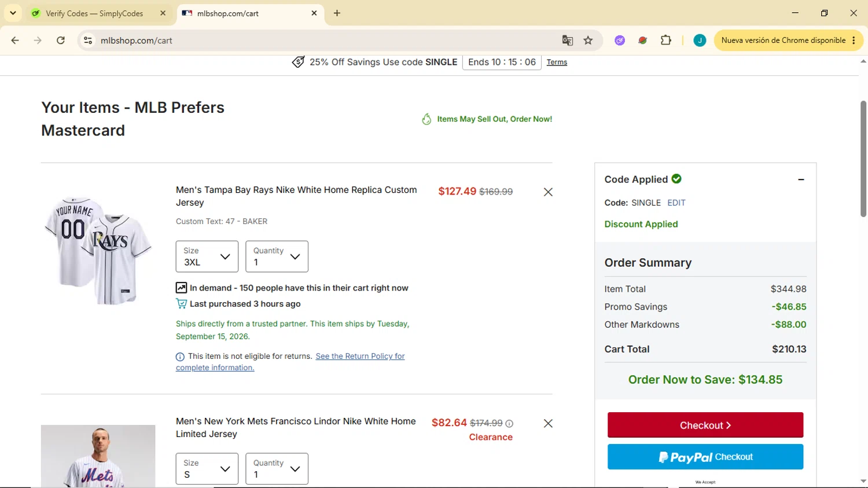Select the Other Markdowns -$88.00 amount
Viewport: 868px width, 488px height.
click(x=789, y=325)
